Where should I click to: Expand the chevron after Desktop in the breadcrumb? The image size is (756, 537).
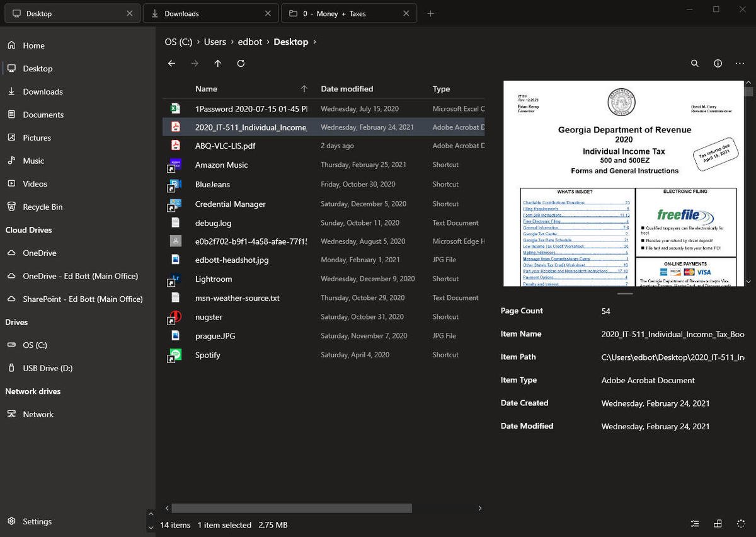(314, 42)
